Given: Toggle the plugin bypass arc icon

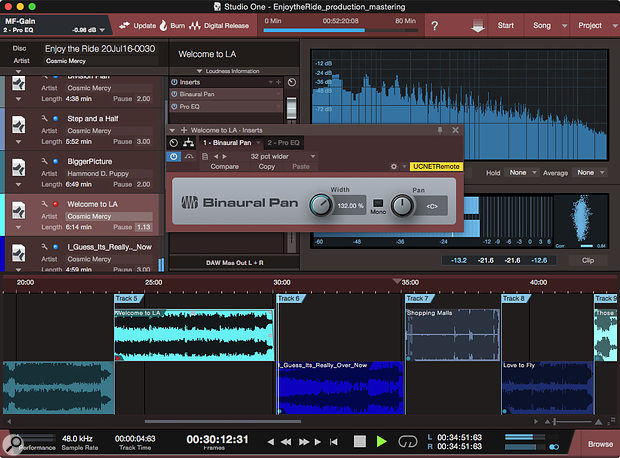Looking at the screenshot, I should (x=189, y=157).
